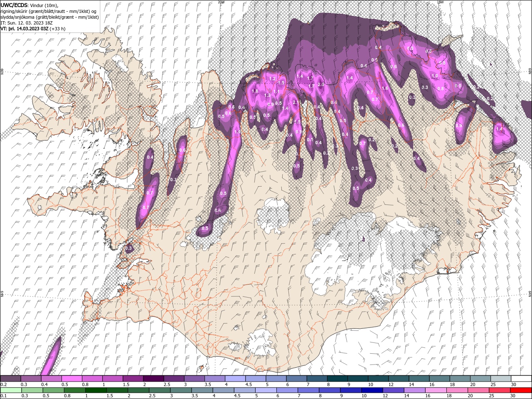Click the '1.1' precipitation value on the map
The width and height of the screenshot is (532, 399).
(276, 91)
